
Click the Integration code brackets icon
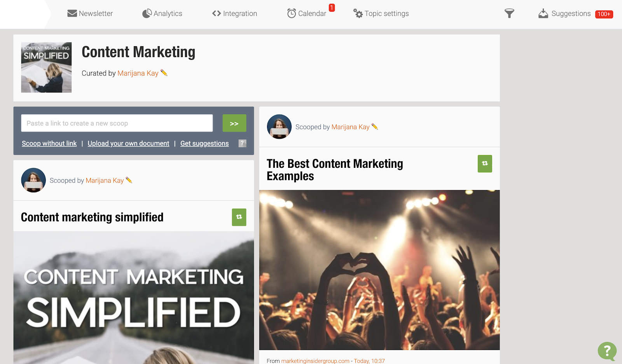coord(217,14)
